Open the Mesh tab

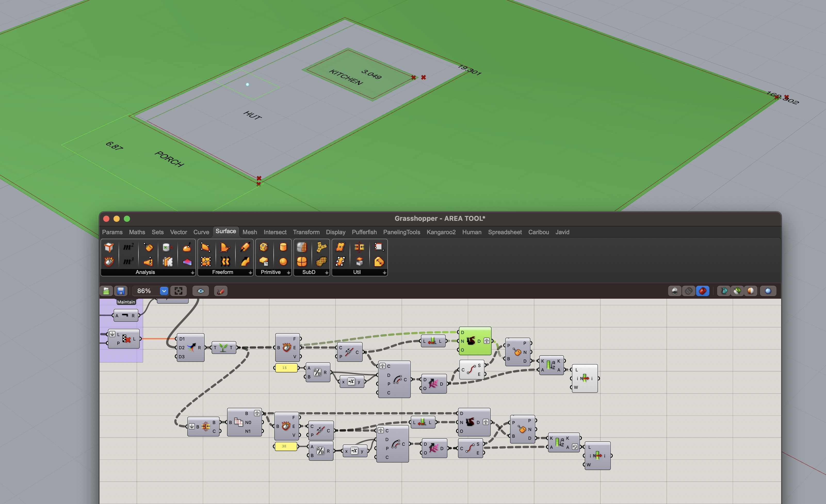(x=250, y=232)
